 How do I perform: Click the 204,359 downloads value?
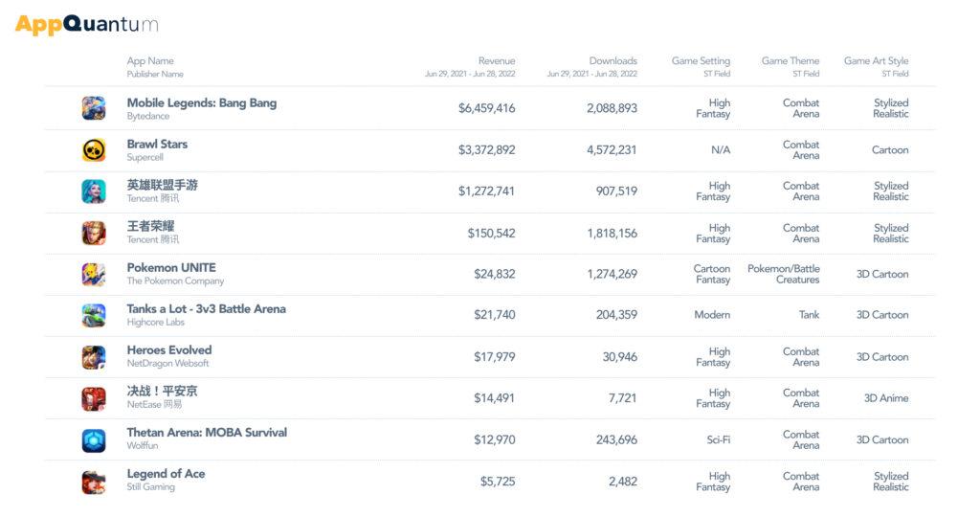616,315
